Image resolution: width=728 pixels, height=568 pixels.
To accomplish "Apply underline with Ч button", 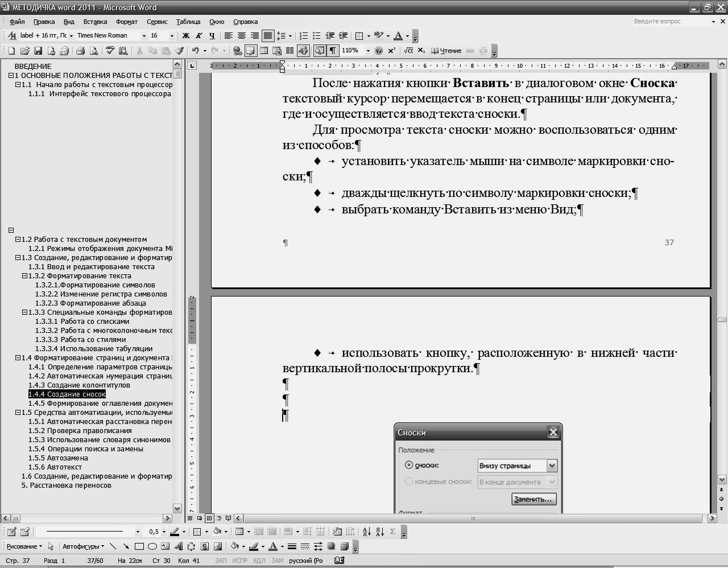I will (x=212, y=36).
